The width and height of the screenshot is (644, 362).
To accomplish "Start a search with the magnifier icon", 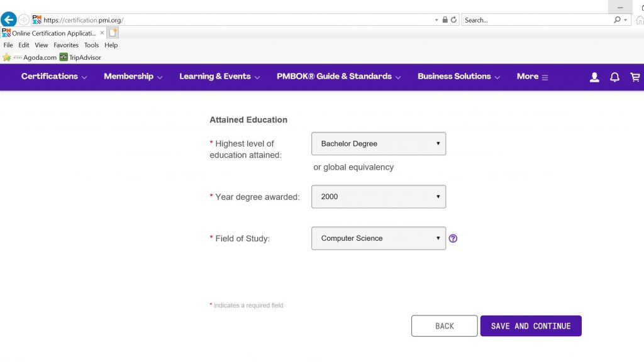I will coord(616,19).
